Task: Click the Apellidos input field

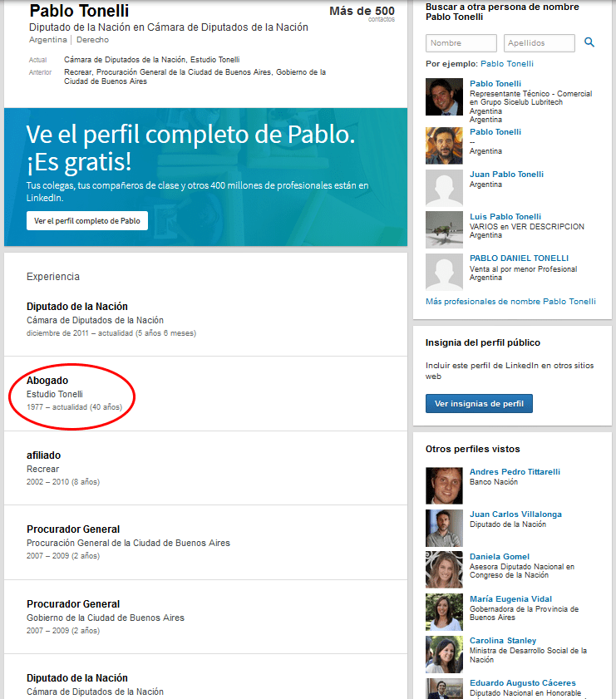Action: (x=539, y=43)
